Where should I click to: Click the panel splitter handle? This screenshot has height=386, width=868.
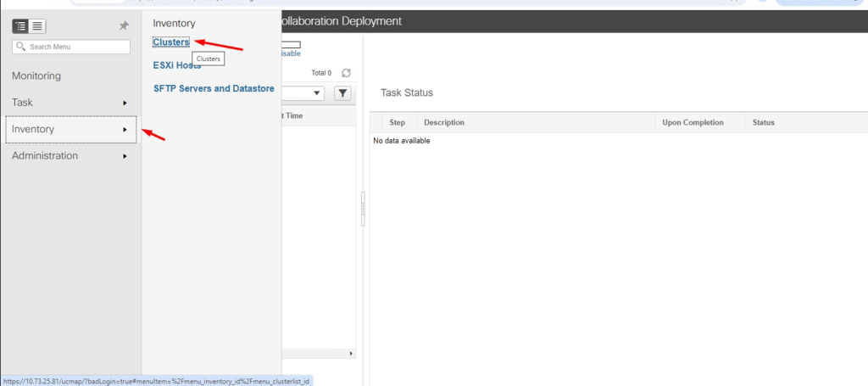[x=363, y=208]
